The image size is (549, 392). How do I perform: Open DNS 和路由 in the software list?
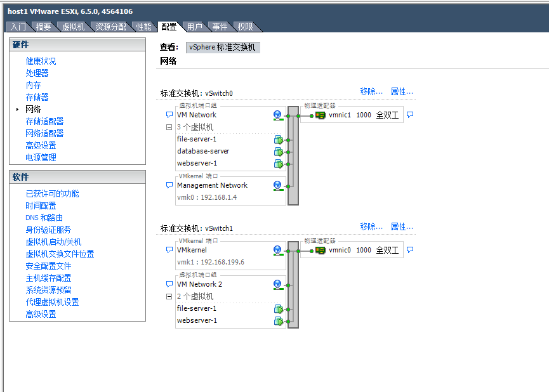click(x=44, y=218)
